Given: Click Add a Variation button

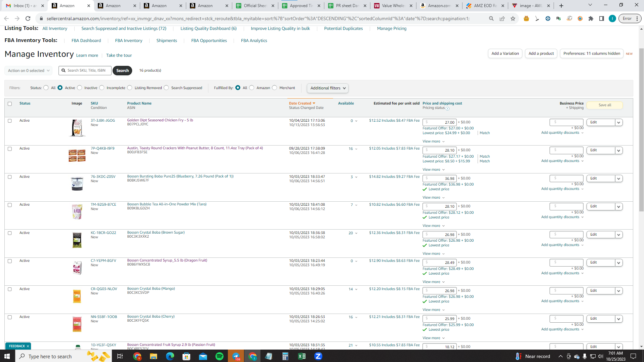Looking at the screenshot, I should pos(505,53).
